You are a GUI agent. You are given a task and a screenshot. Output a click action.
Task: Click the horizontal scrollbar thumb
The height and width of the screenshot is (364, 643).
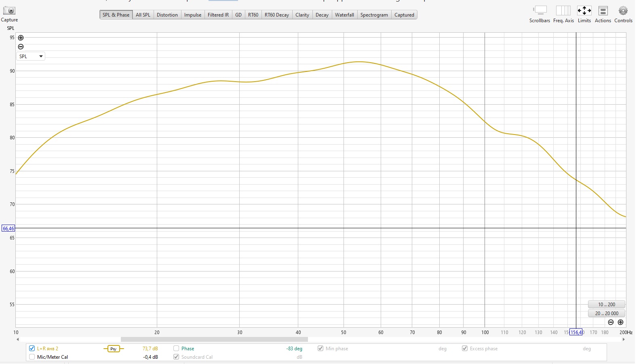tap(214, 339)
